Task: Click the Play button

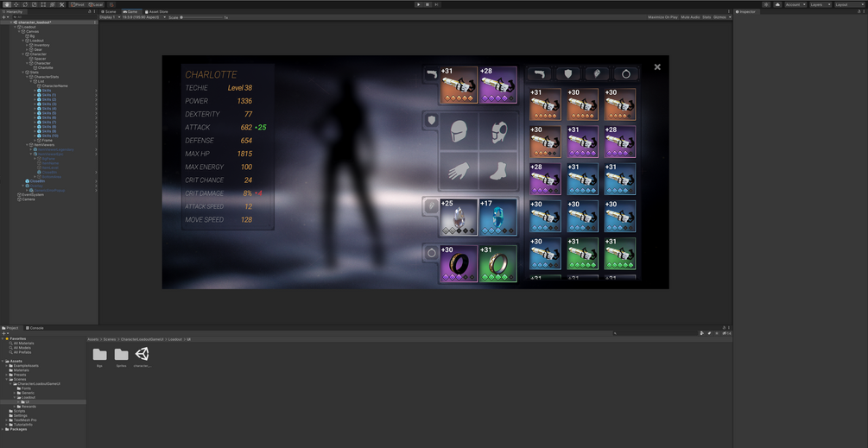Action: point(419,4)
